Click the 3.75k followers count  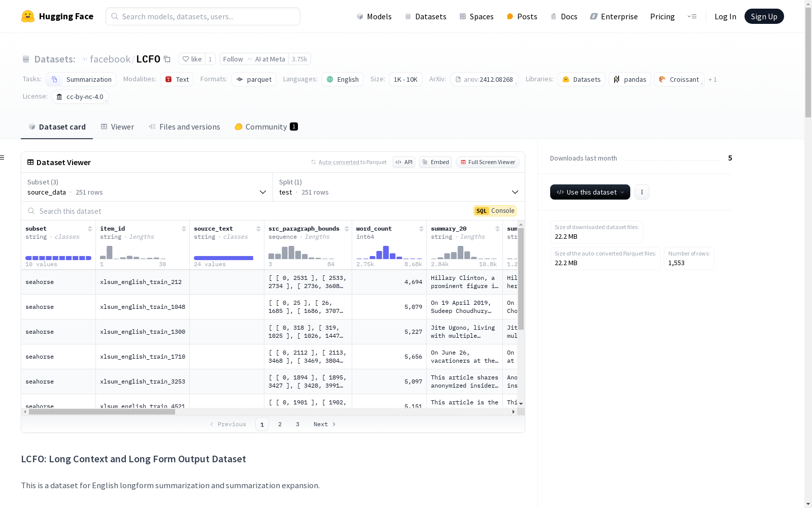pos(299,59)
